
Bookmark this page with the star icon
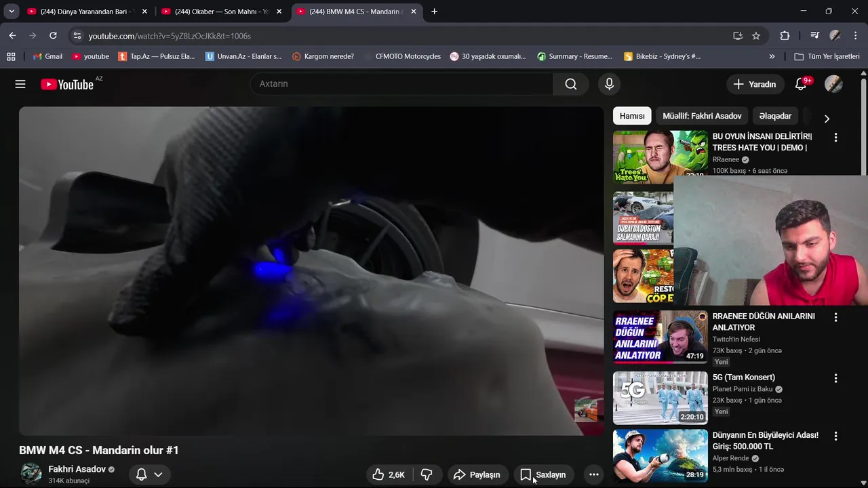756,36
